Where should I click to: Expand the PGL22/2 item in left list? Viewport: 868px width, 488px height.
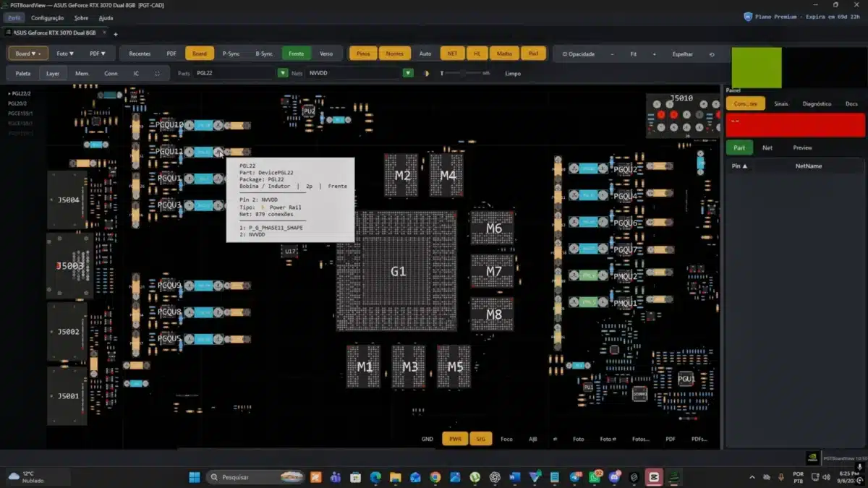pyautogui.click(x=20, y=94)
